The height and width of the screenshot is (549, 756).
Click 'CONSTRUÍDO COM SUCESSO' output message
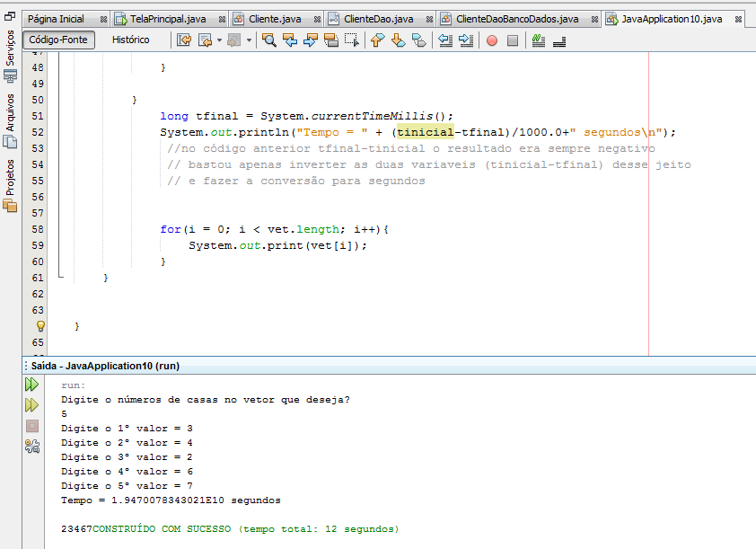[162, 529]
